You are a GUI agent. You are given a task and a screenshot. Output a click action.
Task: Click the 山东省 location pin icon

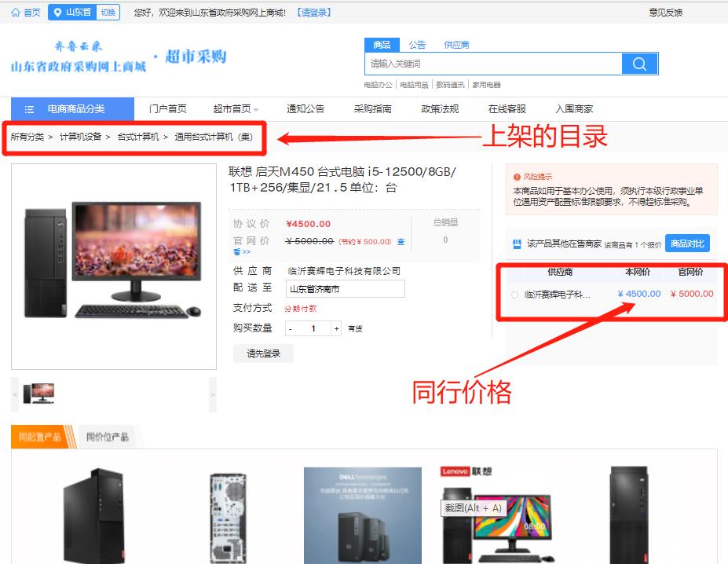point(57,13)
